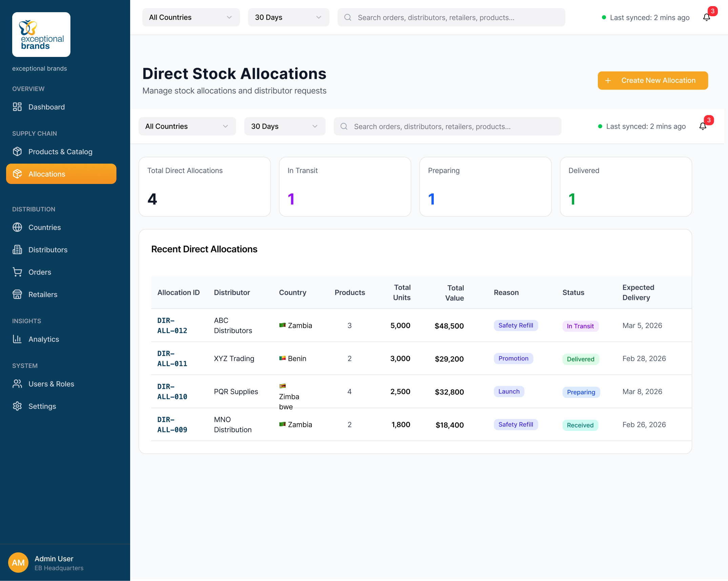The image size is (728, 581).
Task: Click the Distributors building icon
Action: (x=17, y=250)
